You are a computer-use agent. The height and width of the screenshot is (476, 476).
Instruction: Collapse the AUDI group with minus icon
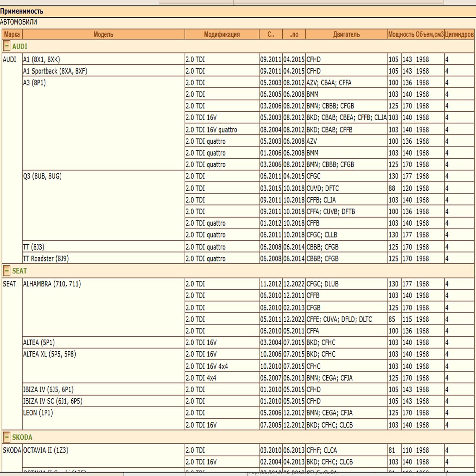point(7,46)
